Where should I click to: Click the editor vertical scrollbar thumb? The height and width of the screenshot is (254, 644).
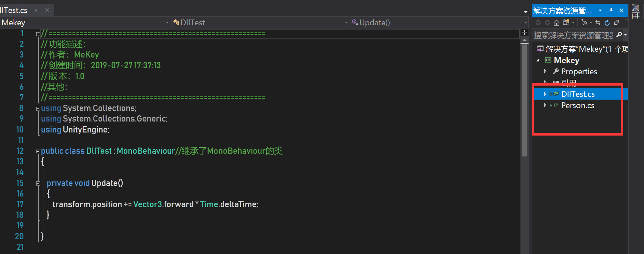tap(524, 100)
